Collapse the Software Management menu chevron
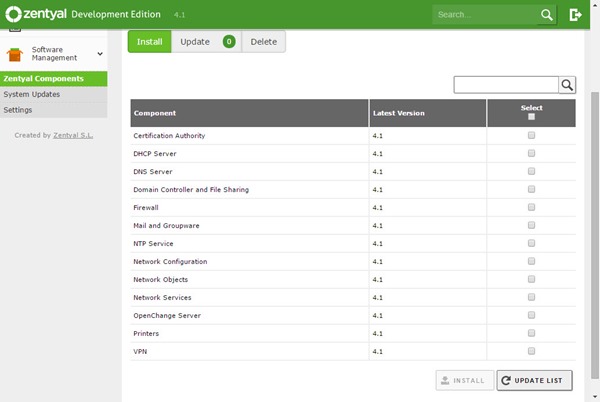 tap(99, 54)
